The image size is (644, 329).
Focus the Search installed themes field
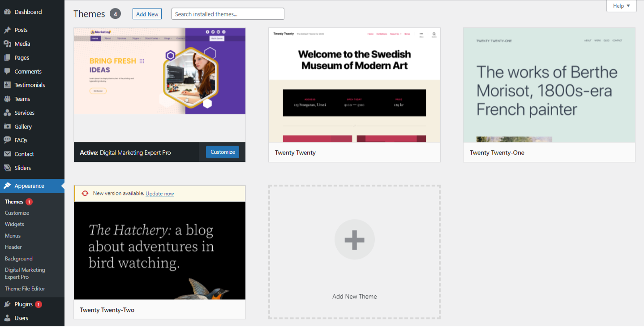(228, 14)
